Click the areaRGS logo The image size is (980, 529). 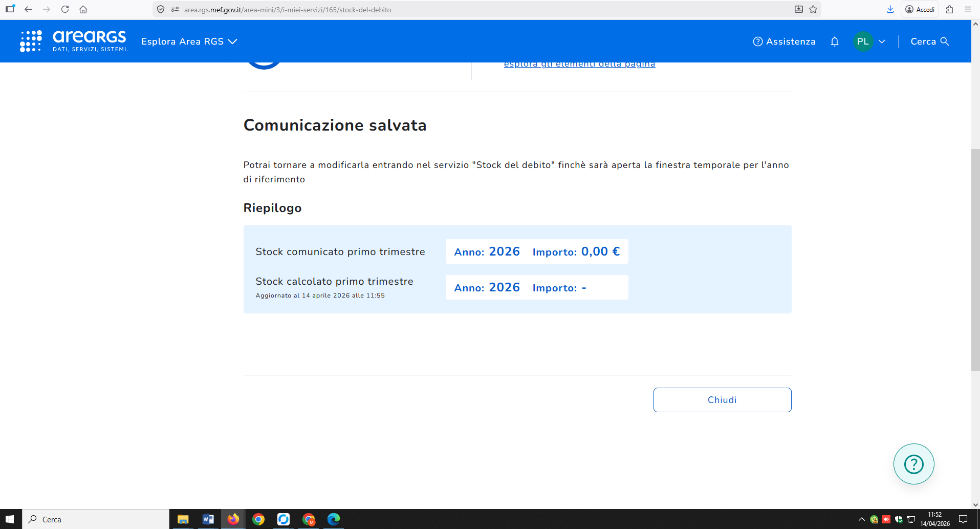click(74, 41)
